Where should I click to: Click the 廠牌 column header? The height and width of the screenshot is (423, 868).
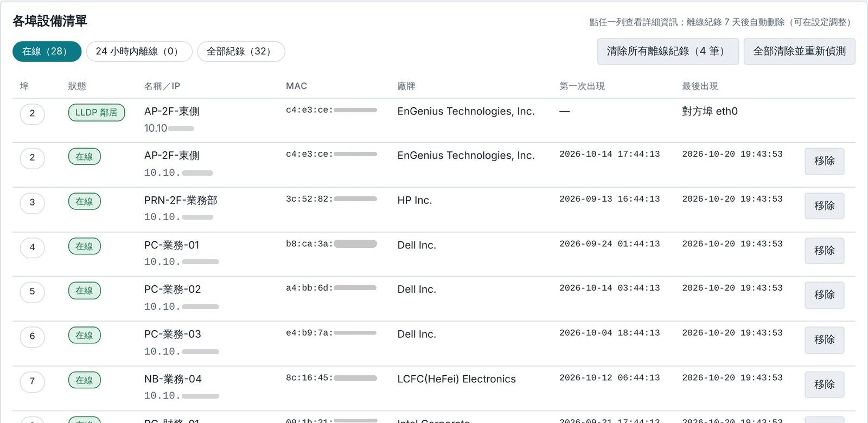pyautogui.click(x=406, y=86)
